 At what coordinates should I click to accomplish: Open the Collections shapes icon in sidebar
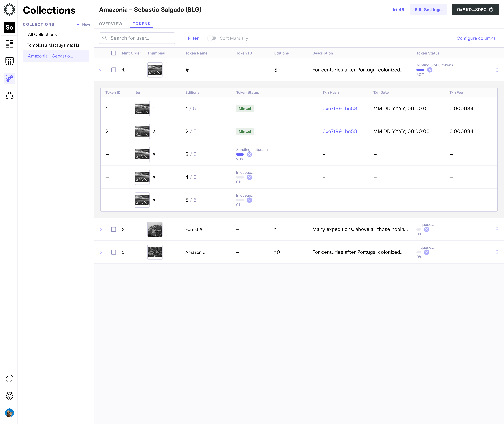click(9, 79)
